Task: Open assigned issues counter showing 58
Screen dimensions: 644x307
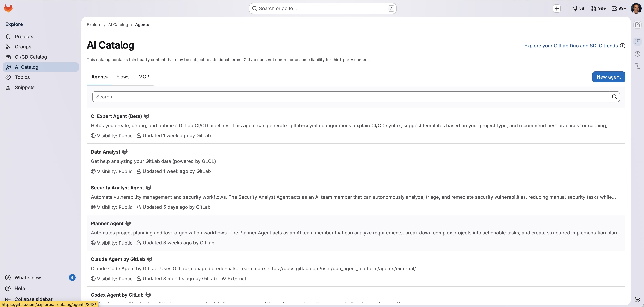Action: coord(578,8)
